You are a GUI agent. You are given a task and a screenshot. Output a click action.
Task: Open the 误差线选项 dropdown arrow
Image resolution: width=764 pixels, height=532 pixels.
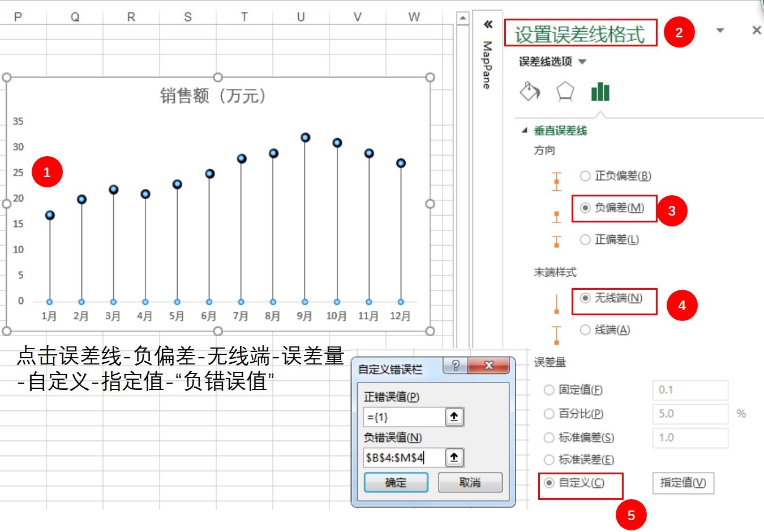582,62
